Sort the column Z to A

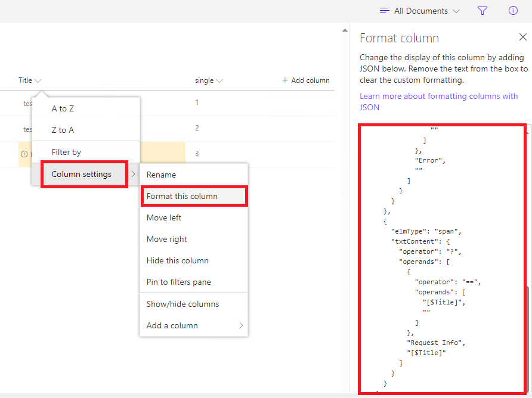86,130
